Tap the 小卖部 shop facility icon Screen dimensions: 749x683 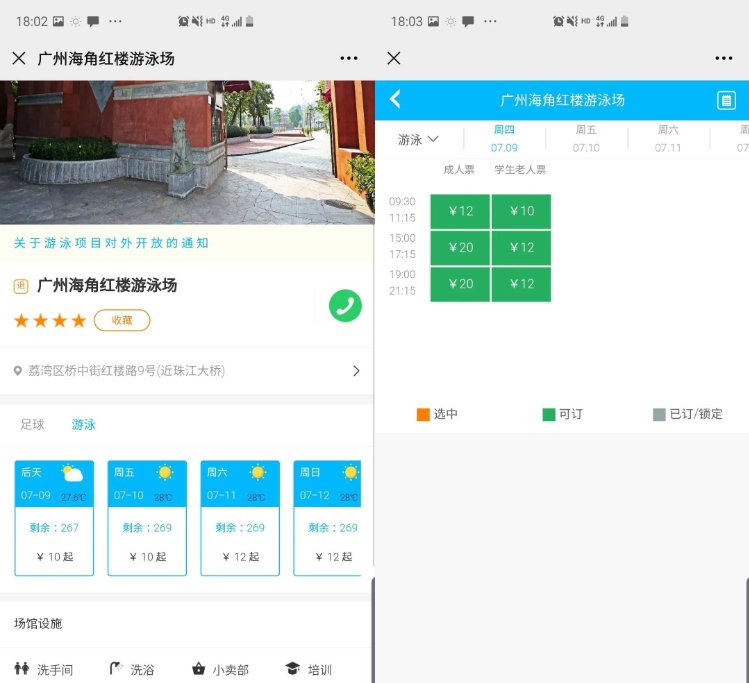(199, 669)
